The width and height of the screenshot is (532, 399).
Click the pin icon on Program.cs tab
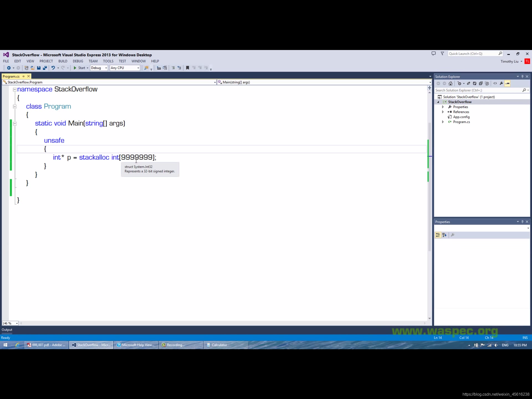pos(23,76)
